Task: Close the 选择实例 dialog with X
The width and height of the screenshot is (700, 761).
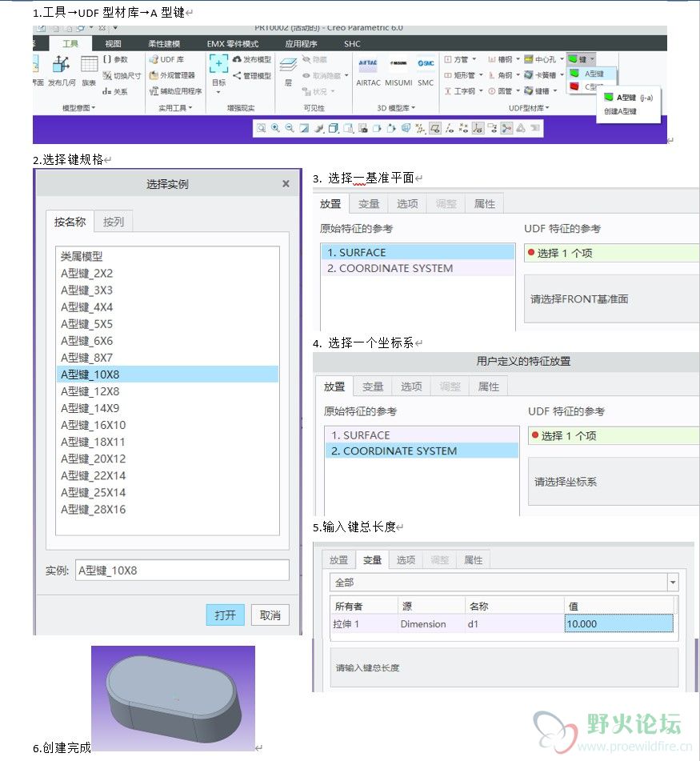Action: click(x=286, y=183)
